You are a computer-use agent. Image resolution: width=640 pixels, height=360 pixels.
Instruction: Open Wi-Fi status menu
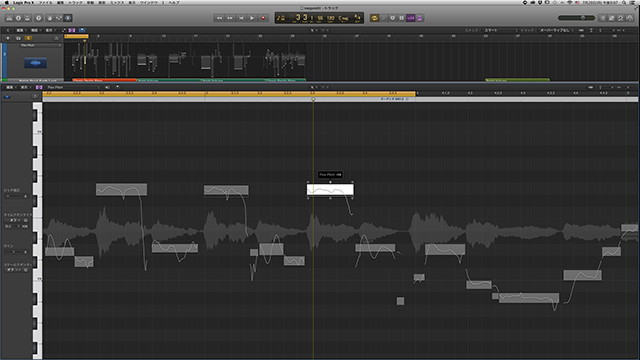(570, 2)
